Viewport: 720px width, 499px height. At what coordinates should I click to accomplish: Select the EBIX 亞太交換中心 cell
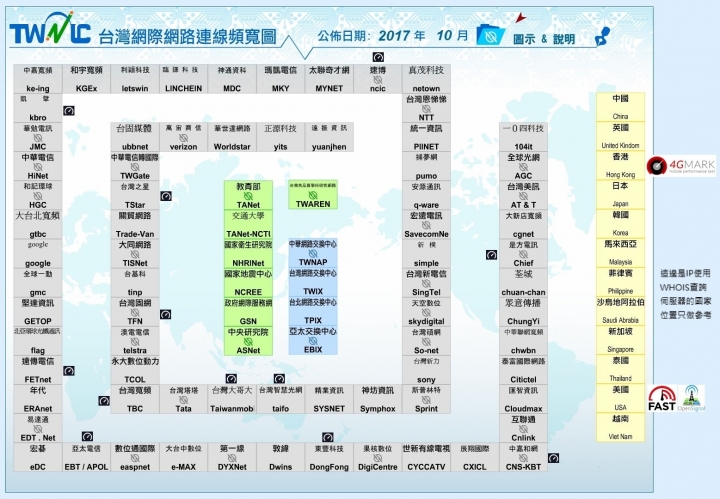point(313,340)
